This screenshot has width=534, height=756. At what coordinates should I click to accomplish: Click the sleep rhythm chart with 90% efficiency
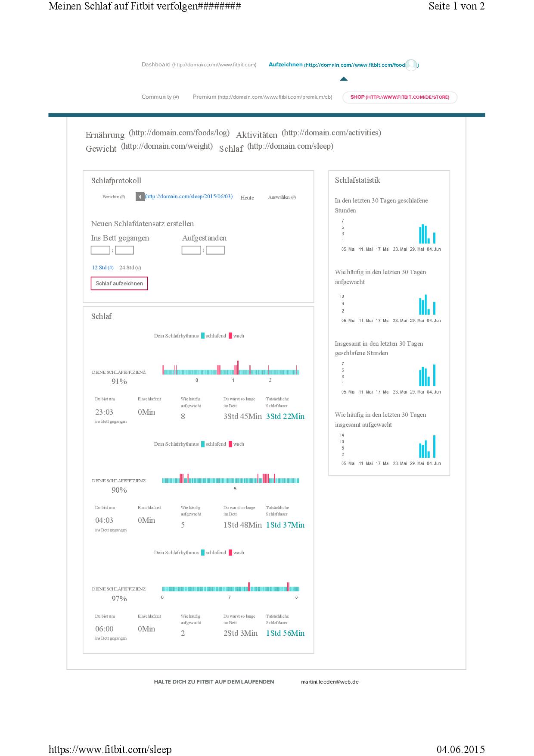click(x=231, y=479)
